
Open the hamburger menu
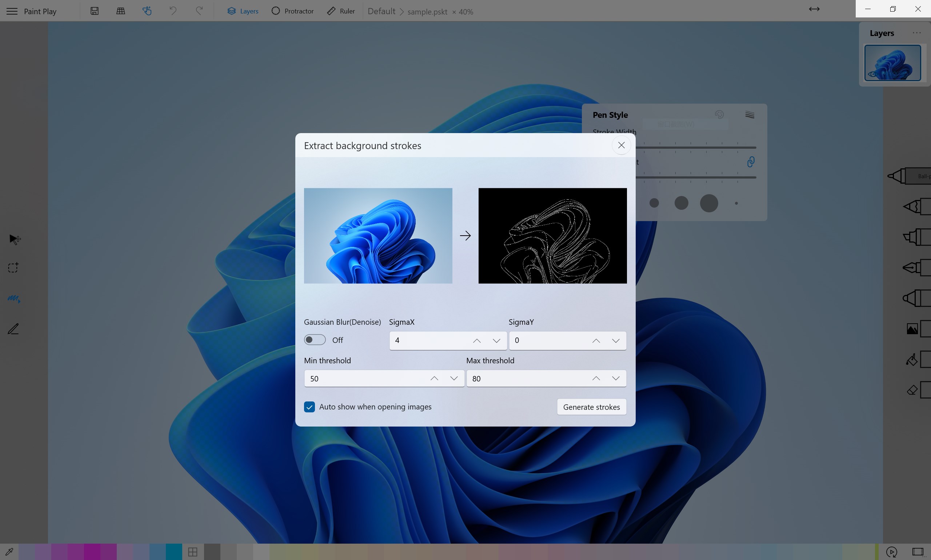[x=11, y=11]
